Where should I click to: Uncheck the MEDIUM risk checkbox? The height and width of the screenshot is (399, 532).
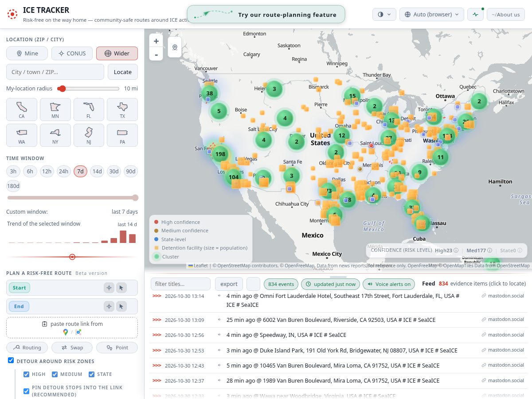click(55, 374)
